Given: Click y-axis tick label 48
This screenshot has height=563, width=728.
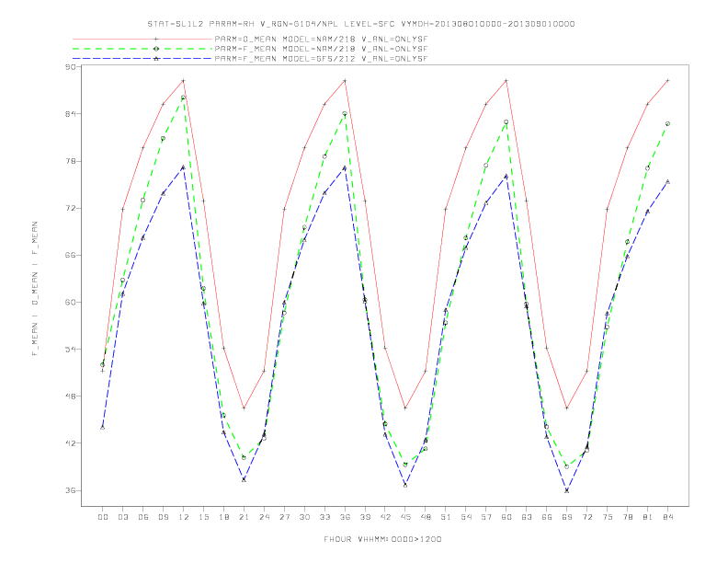Looking at the screenshot, I should tap(71, 396).
